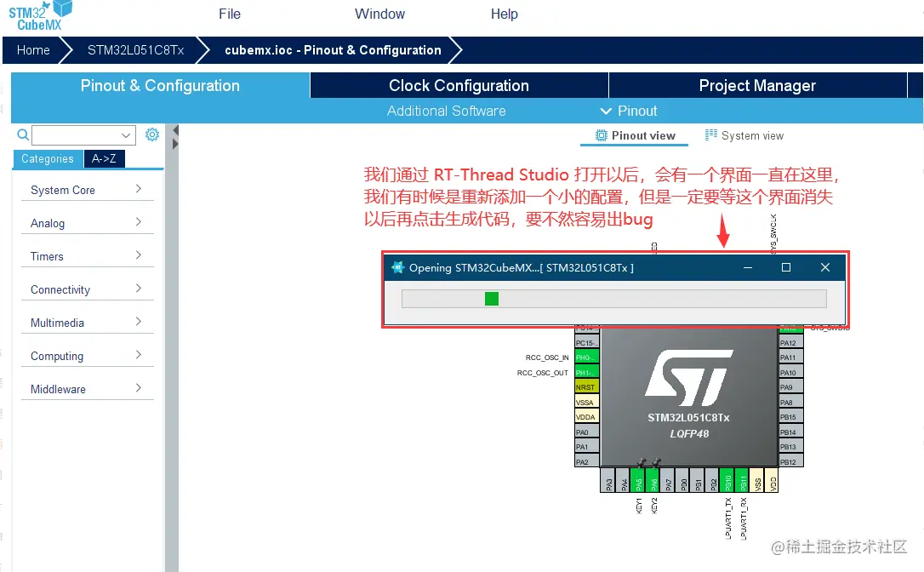Click the System view grid icon
924x572 pixels.
[711, 135]
